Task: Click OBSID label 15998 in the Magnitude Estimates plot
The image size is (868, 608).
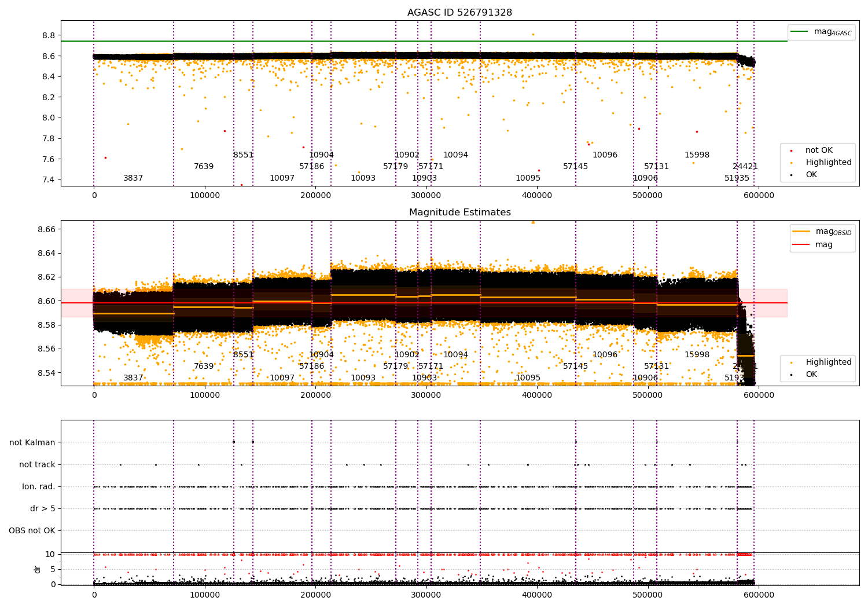Action: click(x=697, y=355)
